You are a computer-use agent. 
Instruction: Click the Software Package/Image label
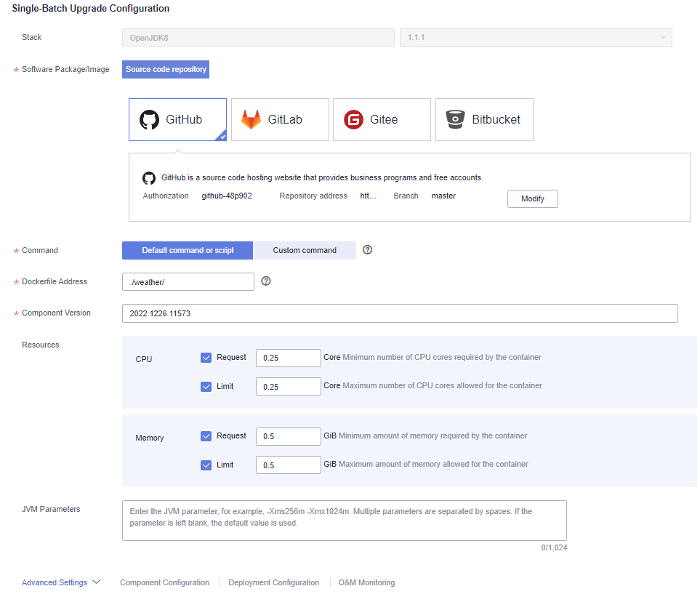tap(65, 69)
